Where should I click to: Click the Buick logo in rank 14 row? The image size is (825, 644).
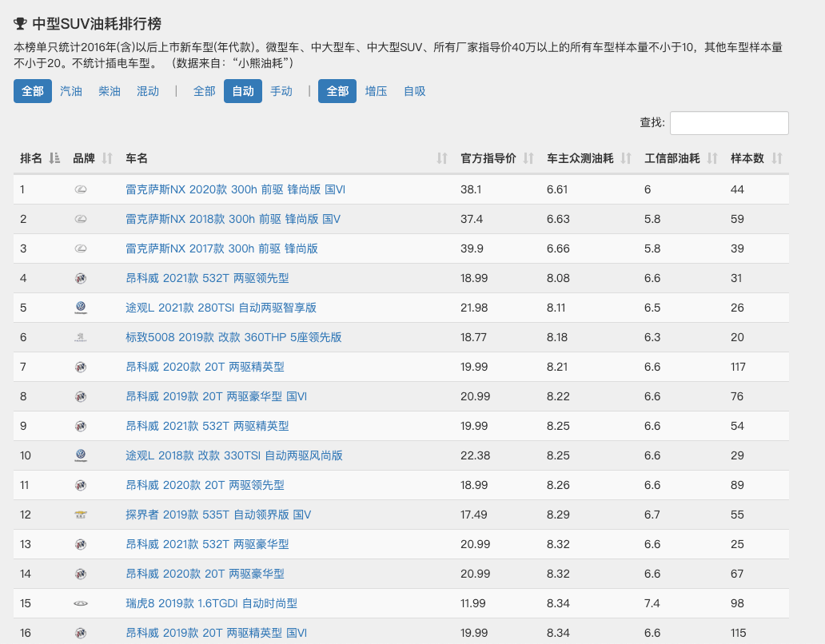point(81,574)
